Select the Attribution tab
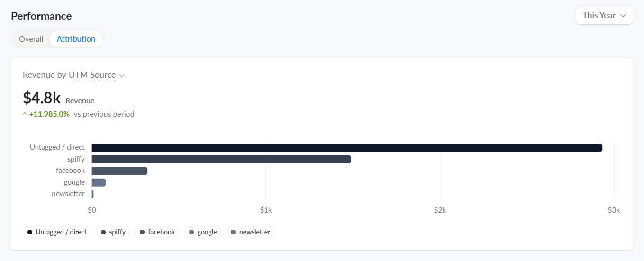 click(x=76, y=39)
